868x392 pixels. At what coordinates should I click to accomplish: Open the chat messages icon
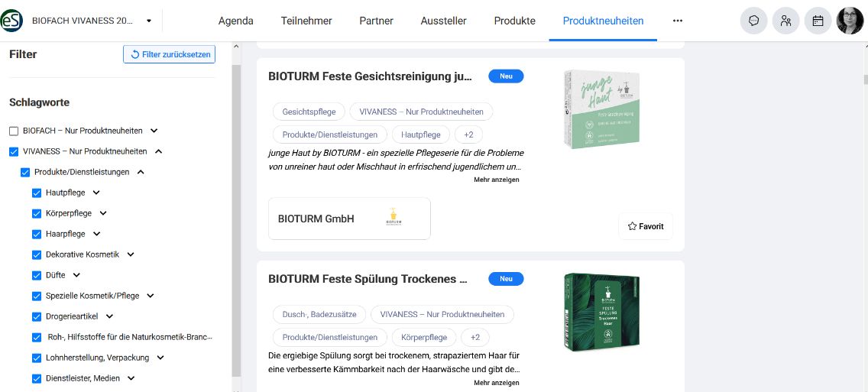tap(753, 21)
